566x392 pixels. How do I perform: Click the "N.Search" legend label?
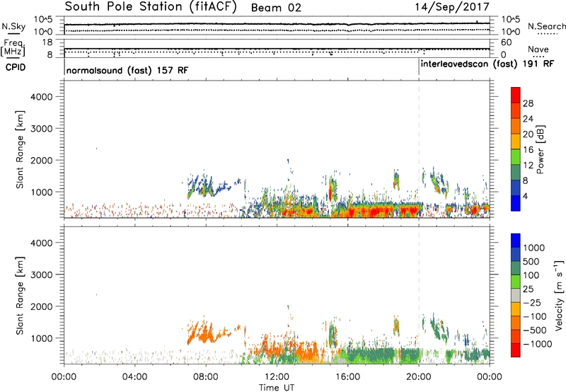point(546,26)
